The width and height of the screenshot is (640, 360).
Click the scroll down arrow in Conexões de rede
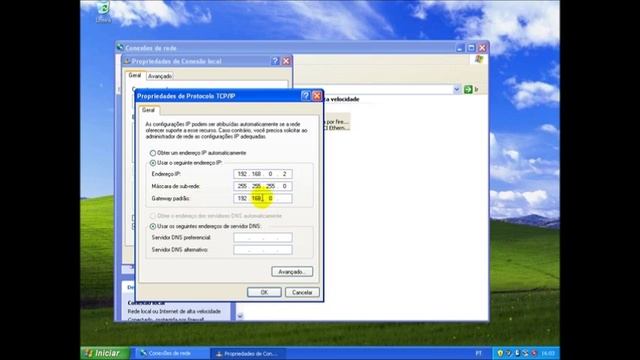pos(240,316)
